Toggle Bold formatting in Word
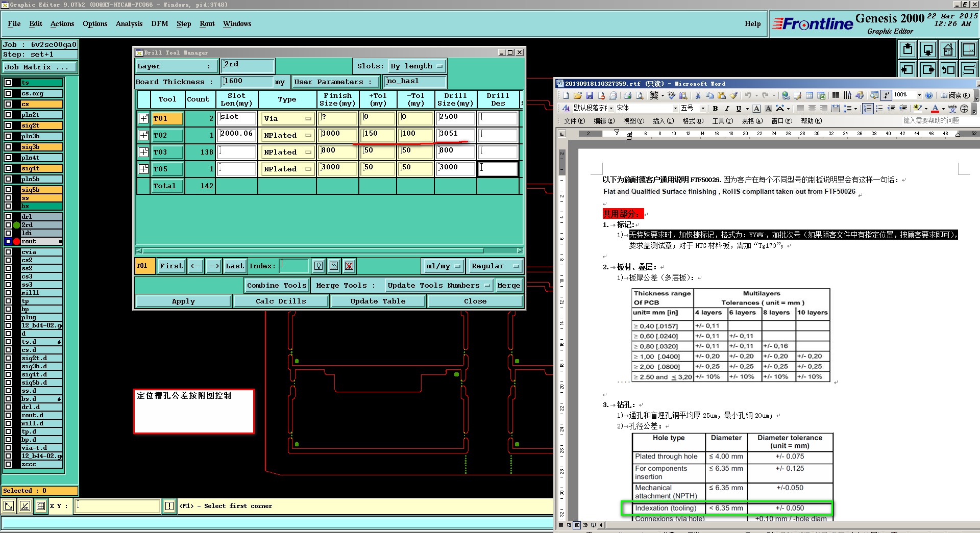 click(x=715, y=108)
